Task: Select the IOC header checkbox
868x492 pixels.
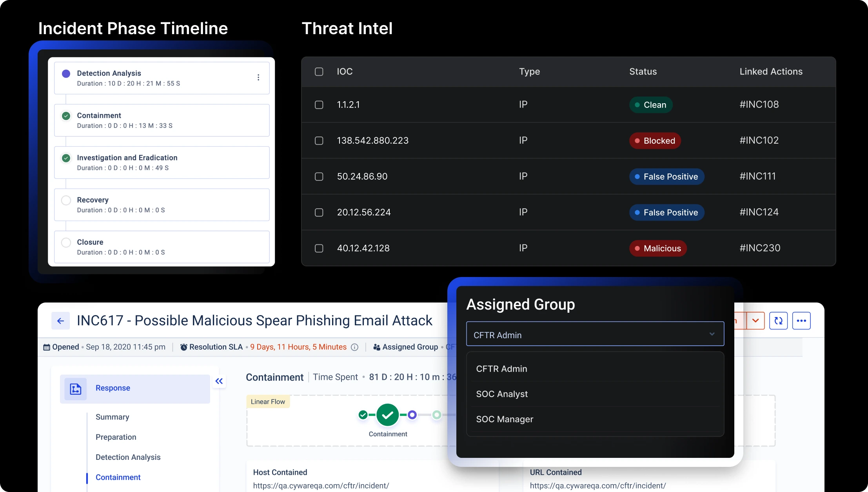Action: pos(319,72)
